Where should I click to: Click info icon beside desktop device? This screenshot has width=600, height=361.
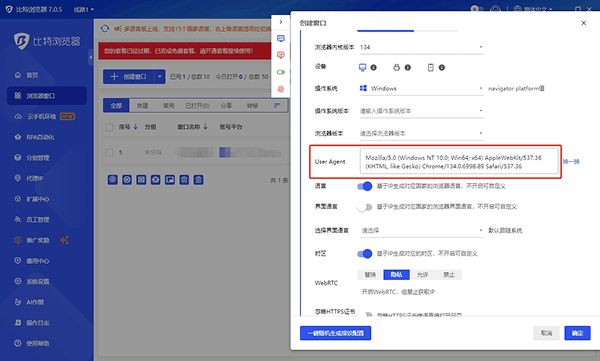[x=373, y=68]
